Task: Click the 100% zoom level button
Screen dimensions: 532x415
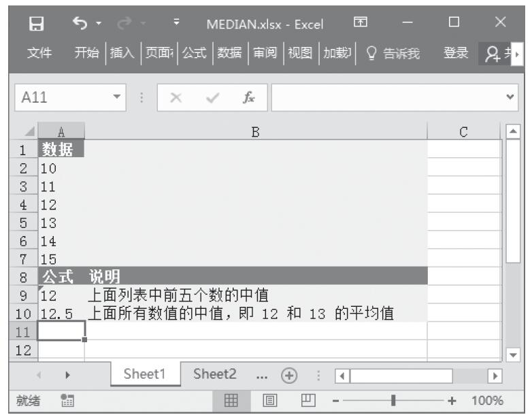Action: pyautogui.click(x=489, y=400)
